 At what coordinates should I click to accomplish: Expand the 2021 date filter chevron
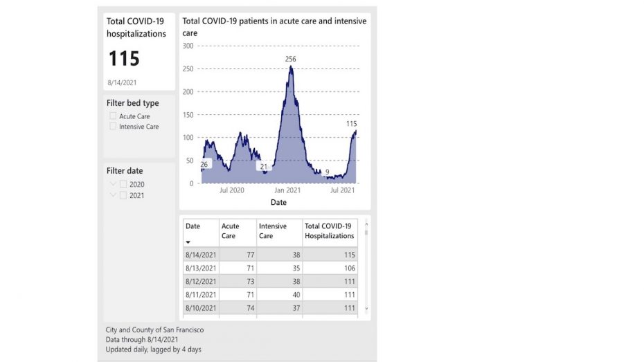pyautogui.click(x=113, y=195)
